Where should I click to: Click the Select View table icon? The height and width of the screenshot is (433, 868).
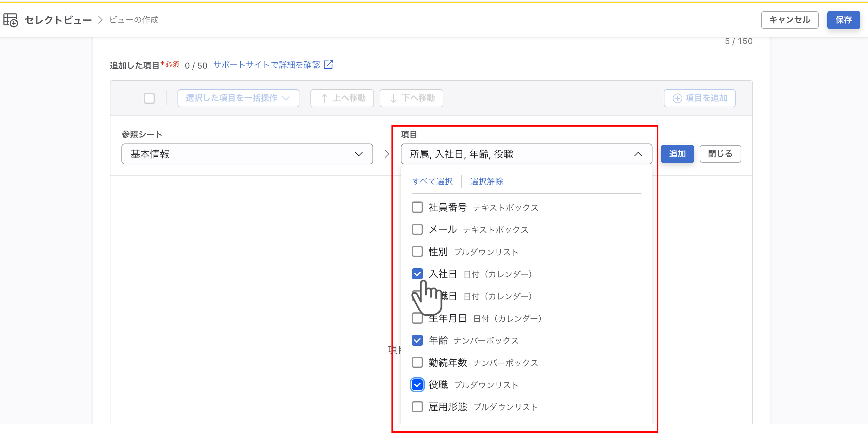pyautogui.click(x=10, y=20)
